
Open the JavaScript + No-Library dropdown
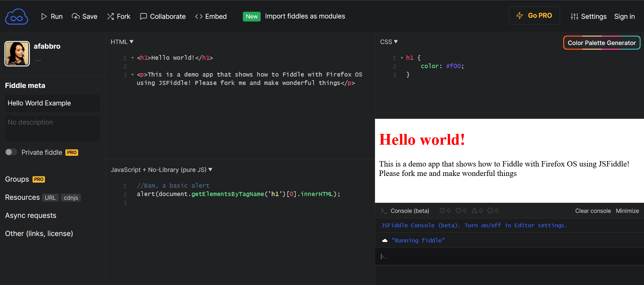click(161, 170)
